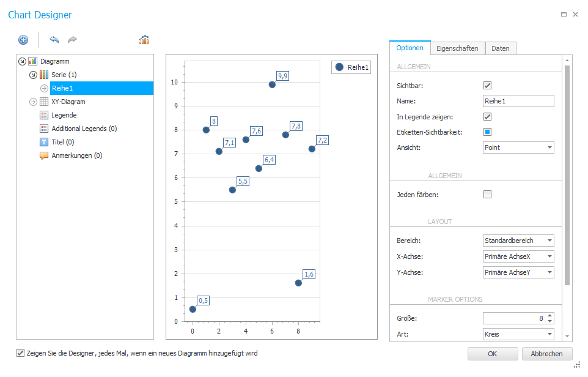Select Anmerkungen (0) tree item

click(x=77, y=155)
